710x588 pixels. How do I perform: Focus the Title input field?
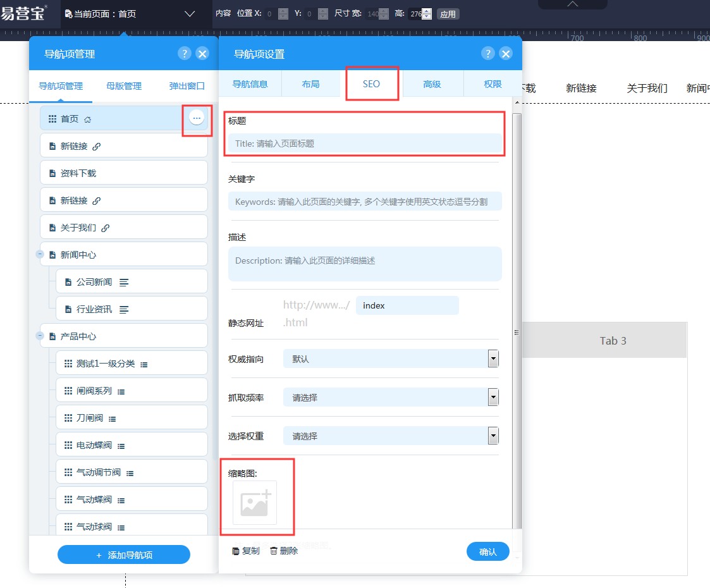tap(365, 144)
